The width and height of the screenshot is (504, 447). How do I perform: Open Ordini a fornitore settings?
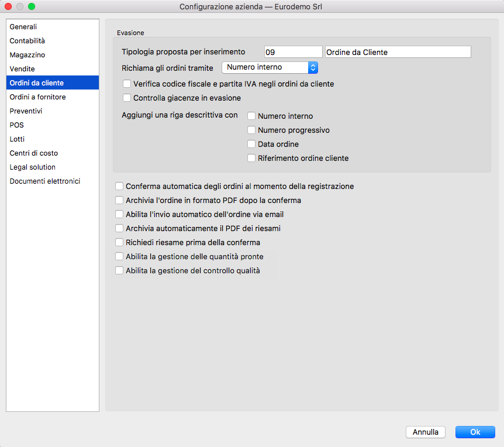tap(37, 97)
